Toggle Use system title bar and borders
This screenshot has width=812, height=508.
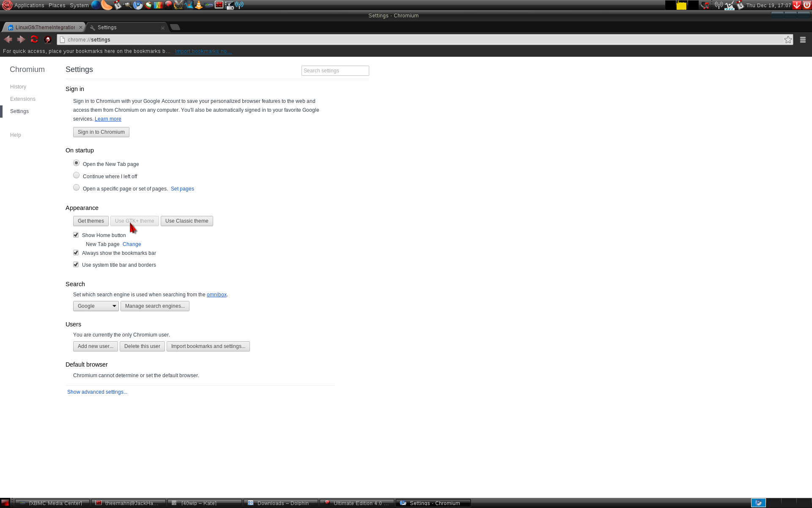76,265
